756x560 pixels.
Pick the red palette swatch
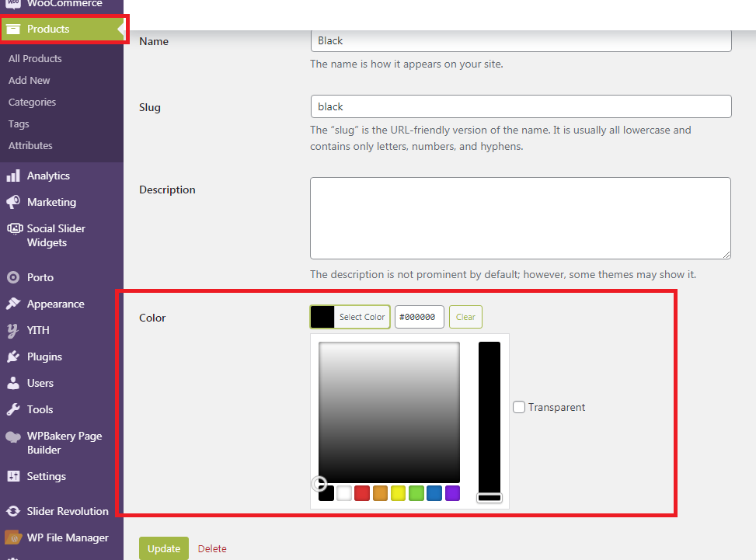coord(362,493)
